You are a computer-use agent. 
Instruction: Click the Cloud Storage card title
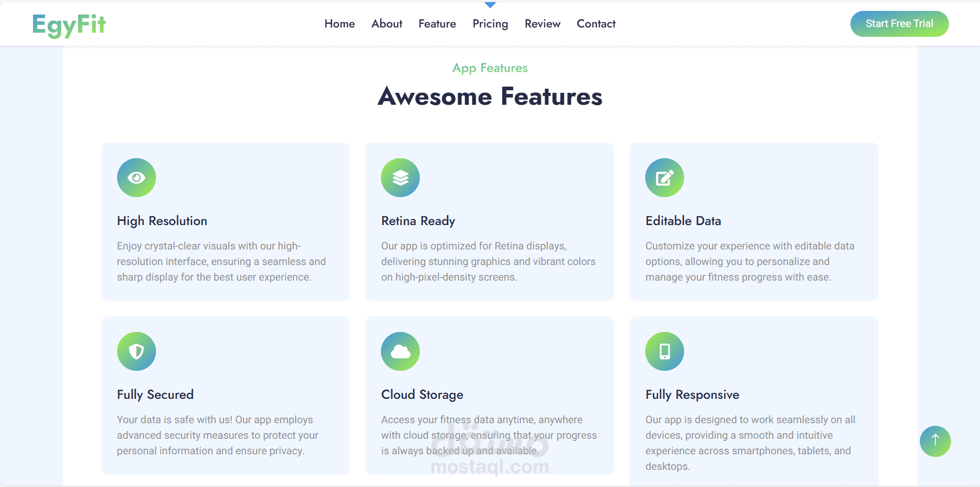click(422, 395)
